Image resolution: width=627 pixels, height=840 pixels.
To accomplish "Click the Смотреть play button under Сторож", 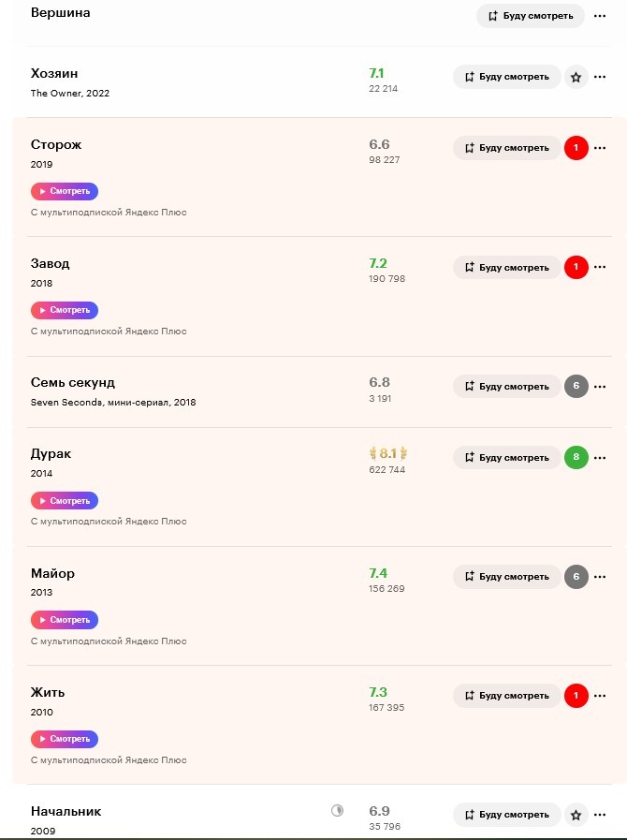I will pyautogui.click(x=65, y=191).
